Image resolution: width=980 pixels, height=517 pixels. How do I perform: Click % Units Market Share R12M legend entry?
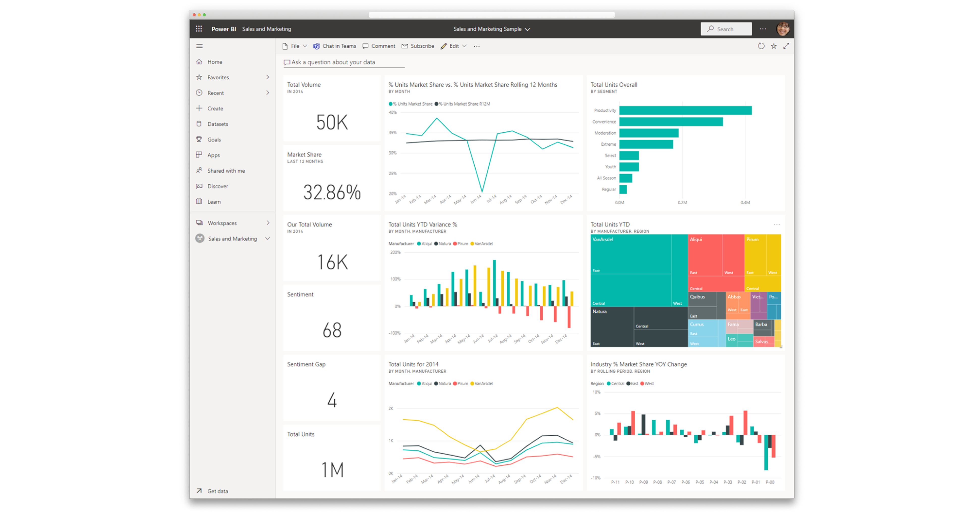pos(462,104)
